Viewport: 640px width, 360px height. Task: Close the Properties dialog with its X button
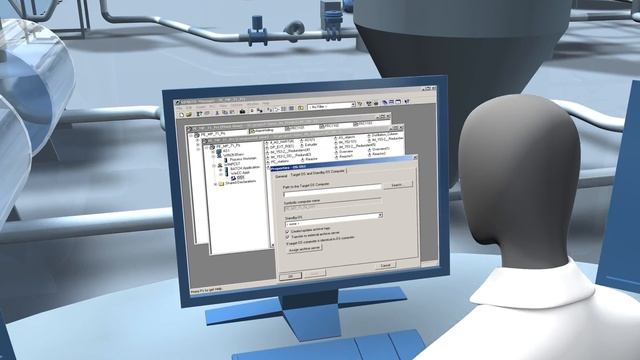tap(415, 158)
